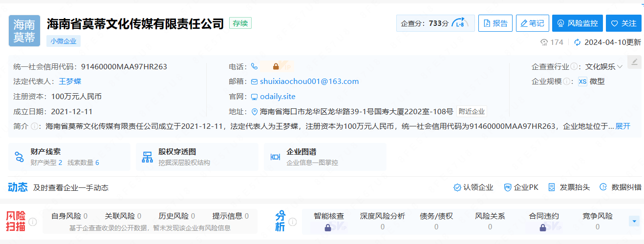This screenshot has width=644, height=244.
Task: Open the 笔记 notes button
Action: [x=533, y=23]
